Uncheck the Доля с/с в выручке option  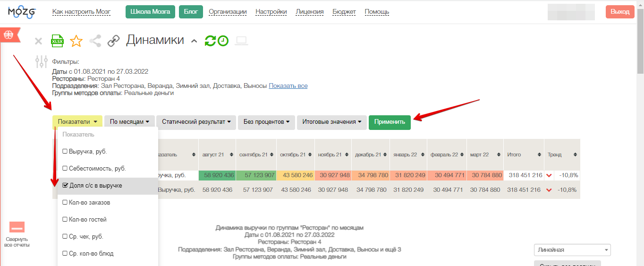(x=65, y=186)
